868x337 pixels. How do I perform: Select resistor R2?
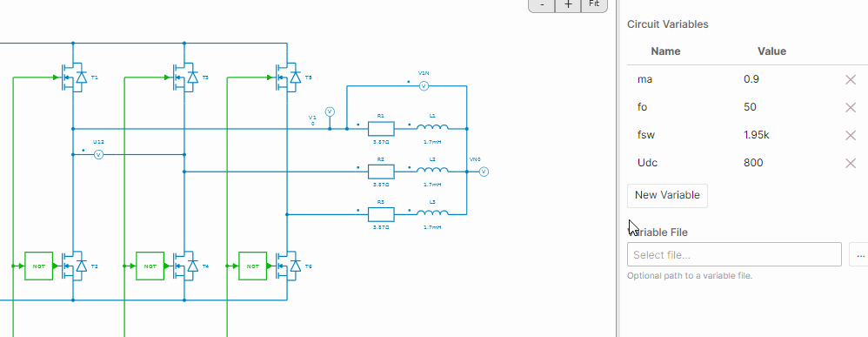point(381,172)
